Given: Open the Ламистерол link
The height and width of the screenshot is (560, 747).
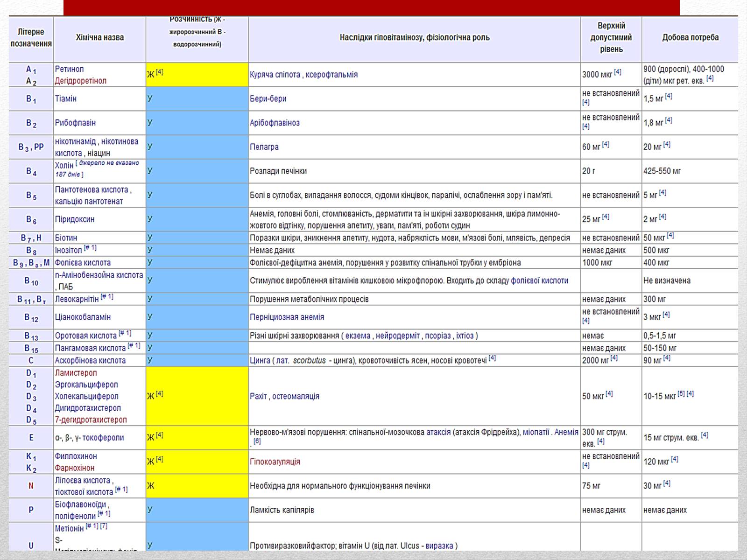Looking at the screenshot, I should (76, 373).
